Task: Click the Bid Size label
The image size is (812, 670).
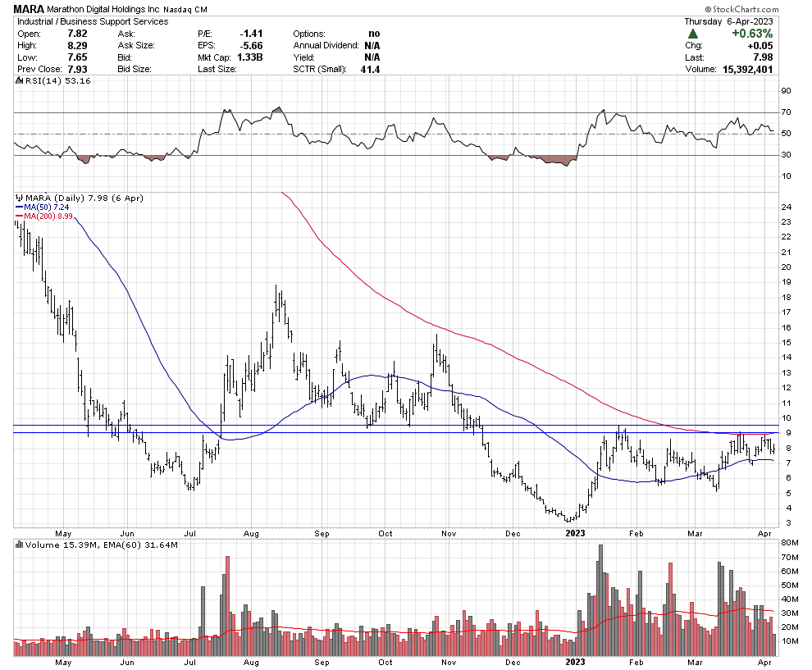Action: (x=135, y=70)
